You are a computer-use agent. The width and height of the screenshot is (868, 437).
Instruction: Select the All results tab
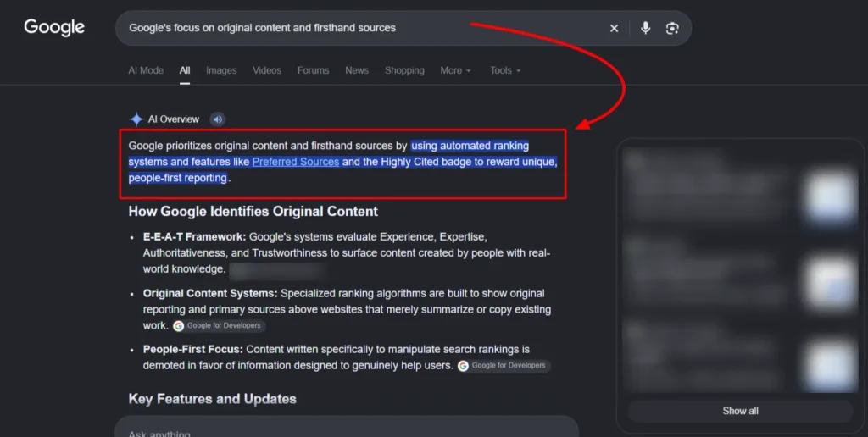point(185,70)
